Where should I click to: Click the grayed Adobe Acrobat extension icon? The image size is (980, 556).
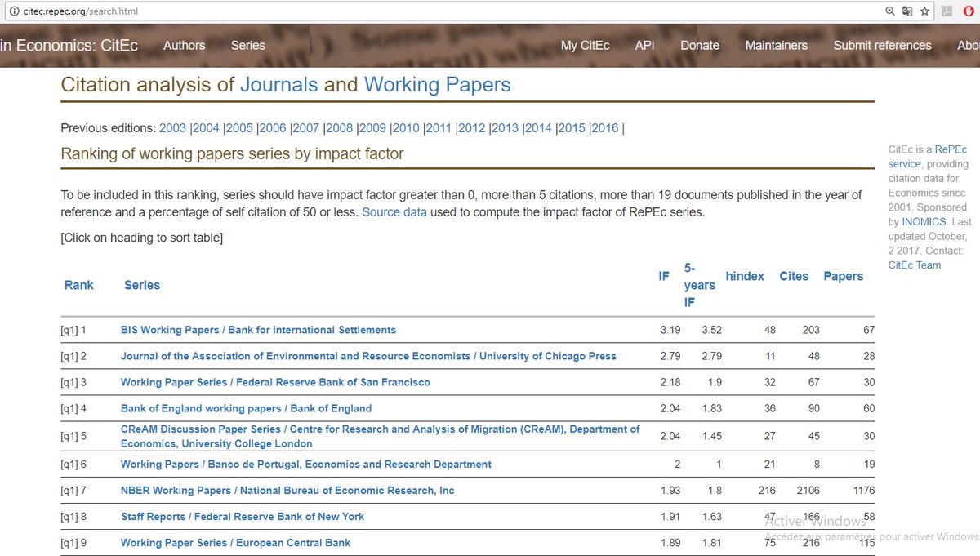tap(947, 11)
